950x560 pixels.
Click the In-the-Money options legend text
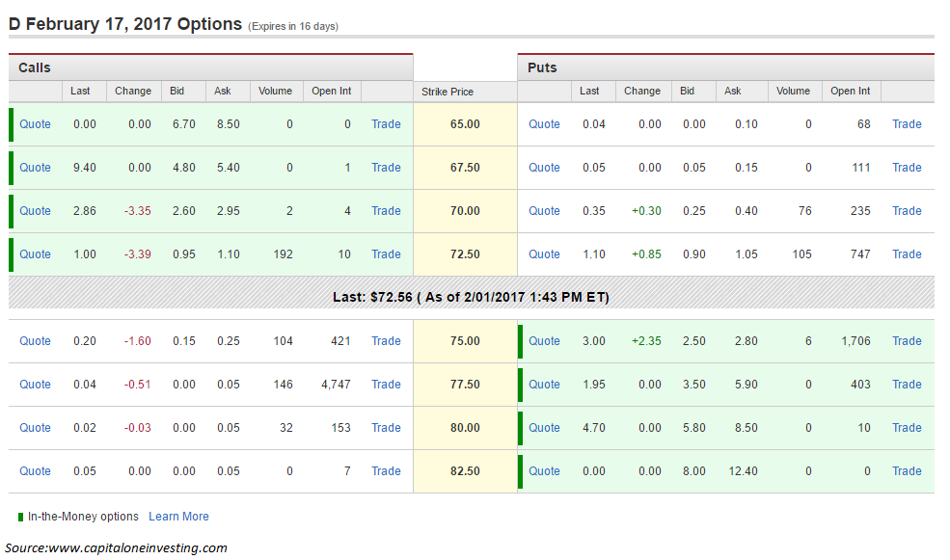[83, 517]
